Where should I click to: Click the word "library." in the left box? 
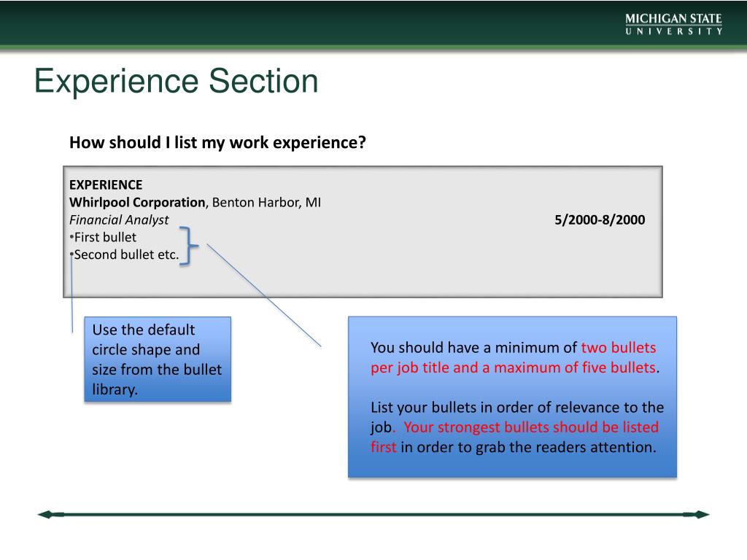tap(115, 389)
